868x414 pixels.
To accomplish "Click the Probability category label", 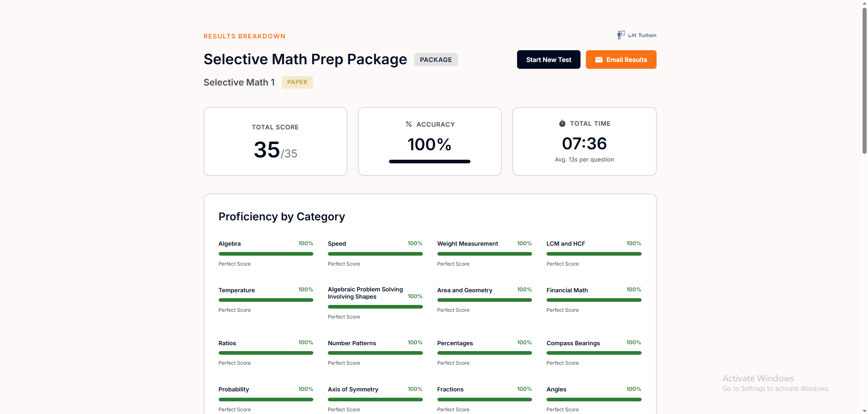I will (234, 390).
